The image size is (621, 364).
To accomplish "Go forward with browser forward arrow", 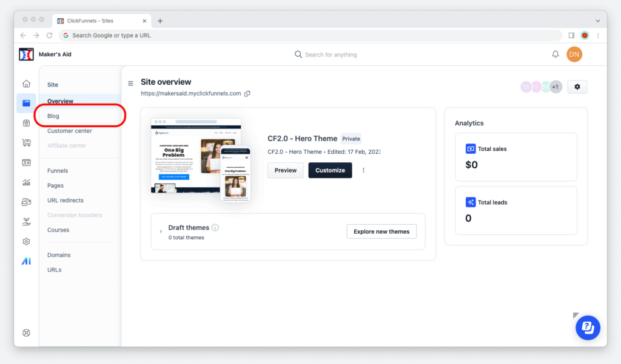I will [36, 35].
